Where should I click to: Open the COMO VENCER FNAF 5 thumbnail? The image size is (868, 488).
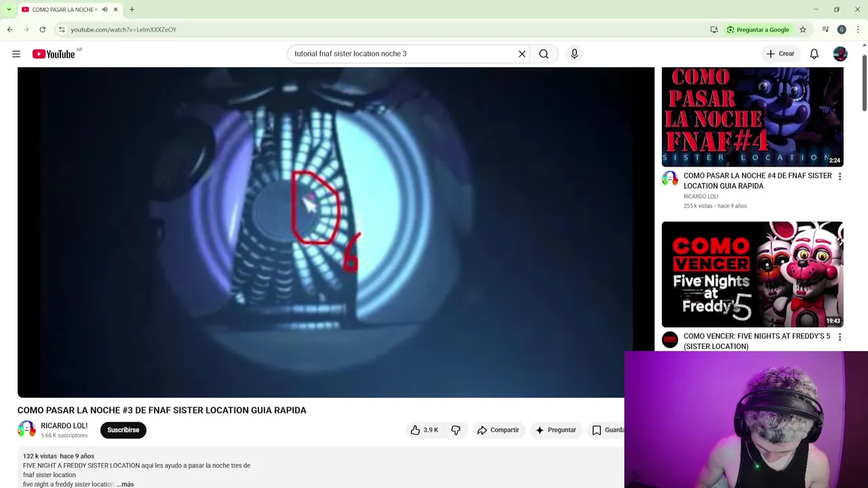coord(753,274)
